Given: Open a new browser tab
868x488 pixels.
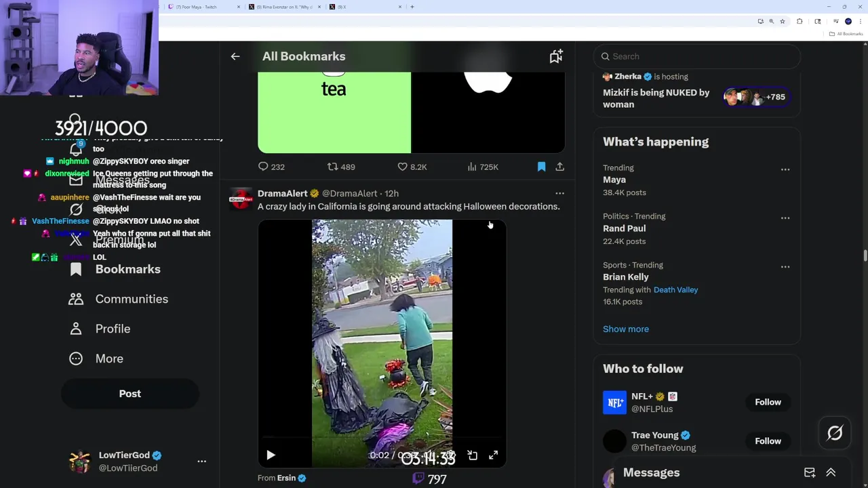Looking at the screenshot, I should click(412, 7).
